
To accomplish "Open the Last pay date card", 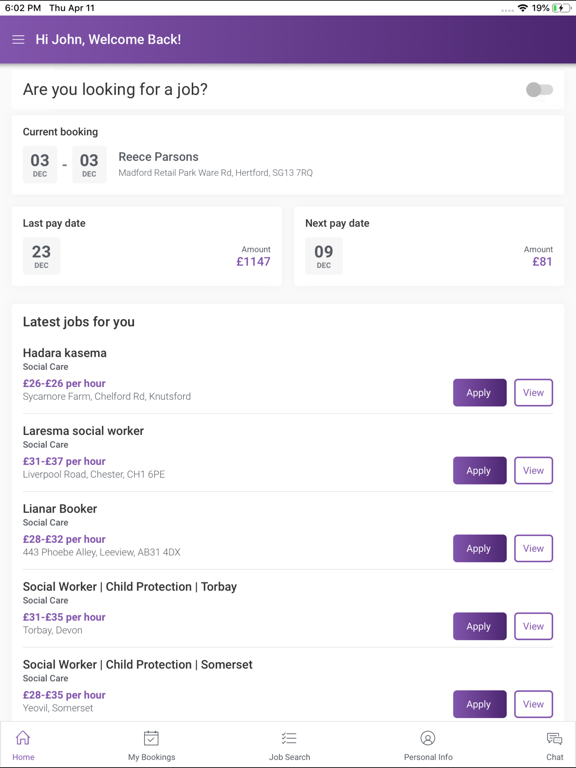I will coord(146,246).
